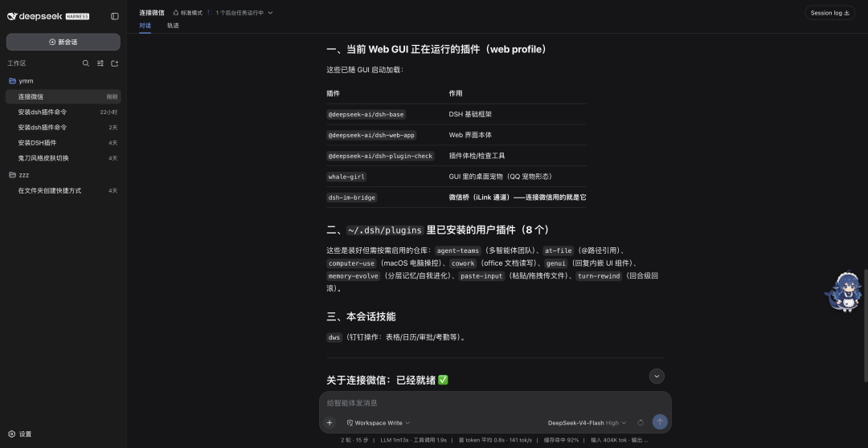Click the HARNESS badge beside the logo
The width and height of the screenshot is (868, 448).
click(x=77, y=17)
